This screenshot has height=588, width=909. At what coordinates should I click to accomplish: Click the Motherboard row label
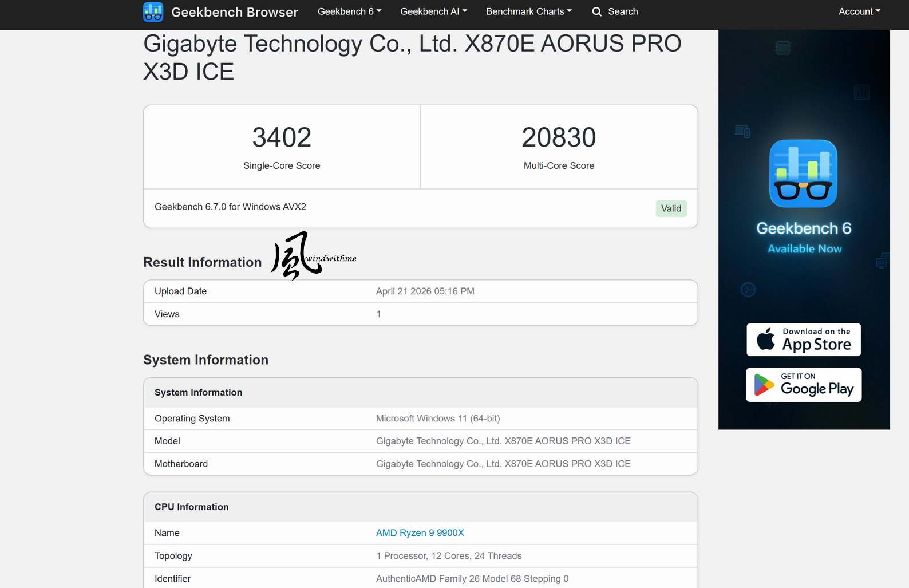point(181,464)
